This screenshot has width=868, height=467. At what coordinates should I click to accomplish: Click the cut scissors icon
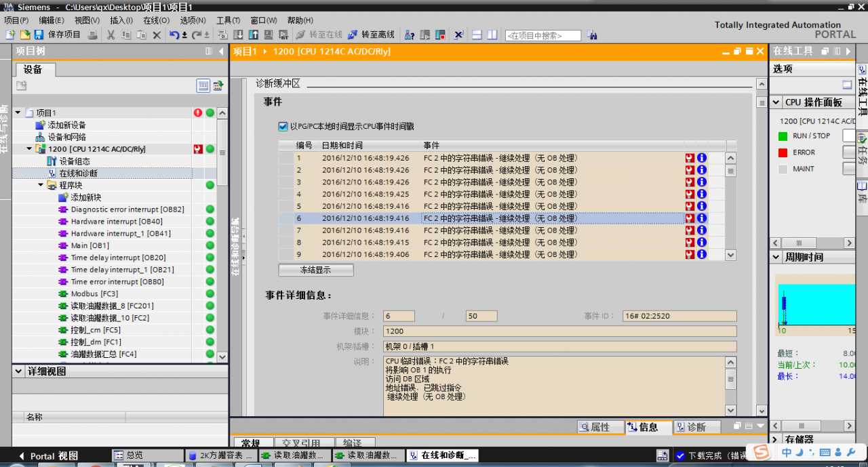pyautogui.click(x=111, y=35)
